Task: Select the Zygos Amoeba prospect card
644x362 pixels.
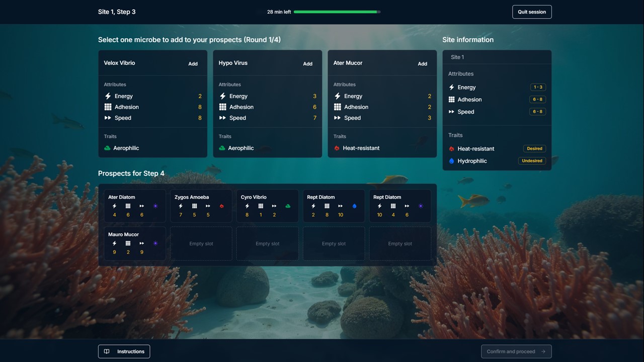Action: [x=201, y=206]
